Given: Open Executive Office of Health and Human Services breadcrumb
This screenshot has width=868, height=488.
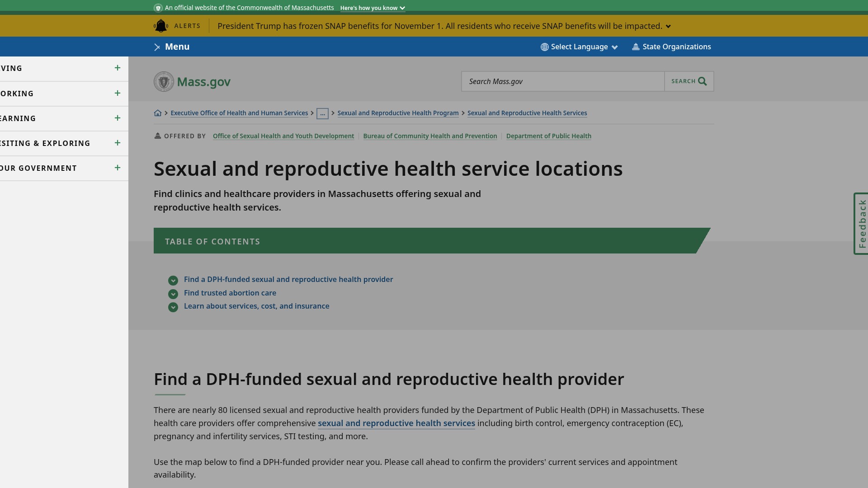Looking at the screenshot, I should pyautogui.click(x=239, y=113).
